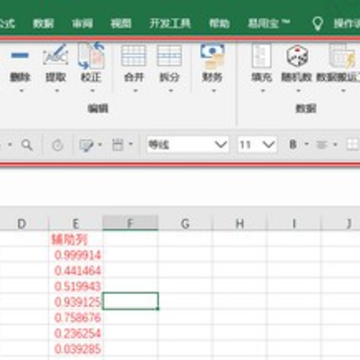Click the 提取 (Extract) ABC icon
The image size is (360, 360).
tap(55, 55)
